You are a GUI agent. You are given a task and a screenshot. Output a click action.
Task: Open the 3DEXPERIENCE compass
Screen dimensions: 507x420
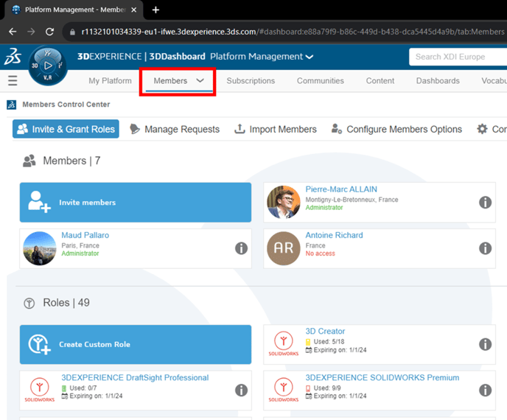48,66
